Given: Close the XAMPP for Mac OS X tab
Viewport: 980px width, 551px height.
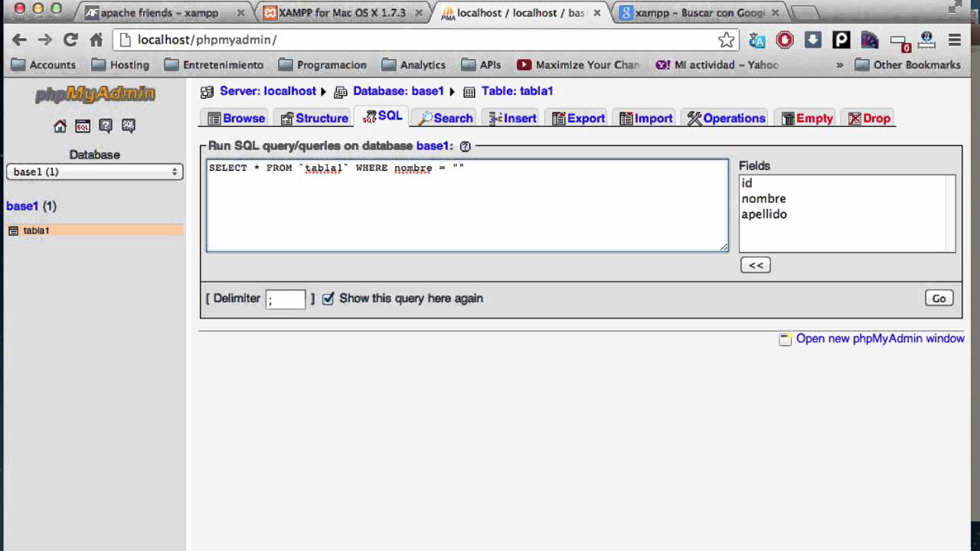Looking at the screenshot, I should pos(419,13).
